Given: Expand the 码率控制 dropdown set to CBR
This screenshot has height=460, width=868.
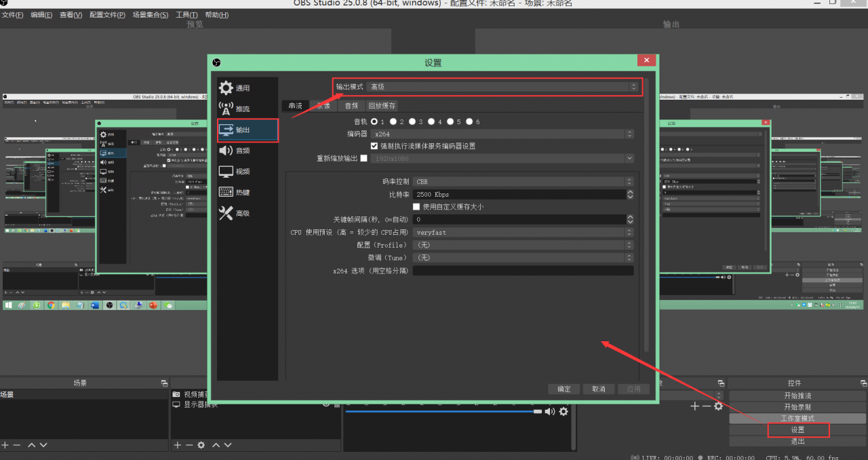Looking at the screenshot, I should point(523,182).
